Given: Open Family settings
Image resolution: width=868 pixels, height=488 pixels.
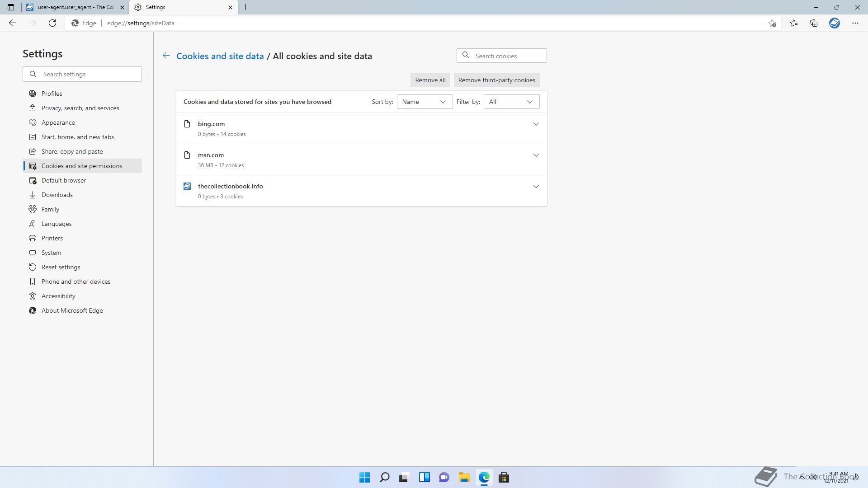Looking at the screenshot, I should [x=82, y=209].
